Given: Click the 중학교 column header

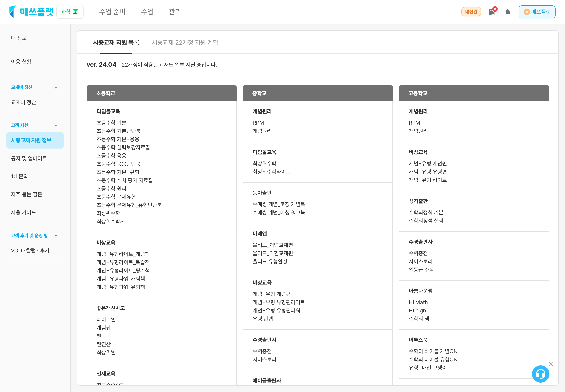Looking at the screenshot, I should [318, 93].
